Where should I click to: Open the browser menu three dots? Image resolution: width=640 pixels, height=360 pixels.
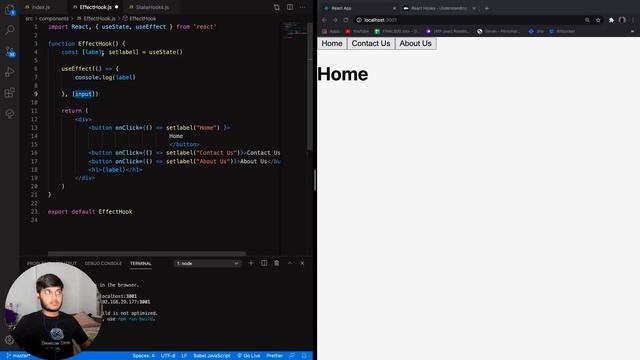(x=633, y=20)
